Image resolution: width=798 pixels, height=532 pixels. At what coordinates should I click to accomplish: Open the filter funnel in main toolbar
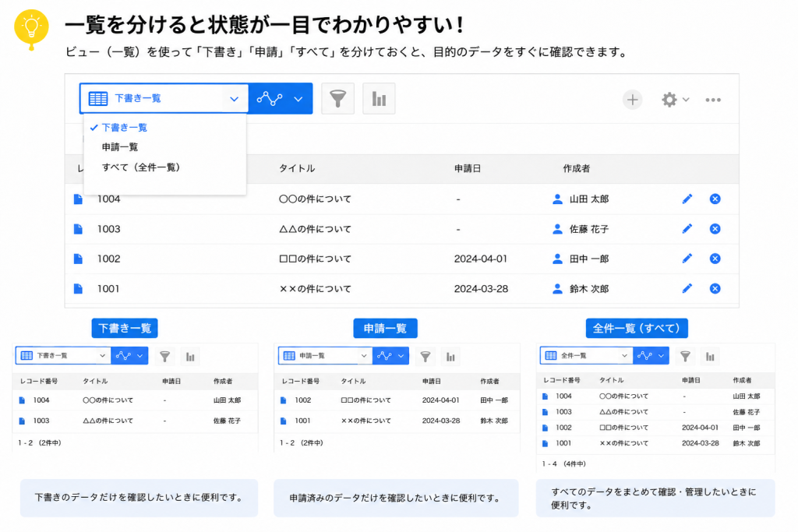click(338, 99)
